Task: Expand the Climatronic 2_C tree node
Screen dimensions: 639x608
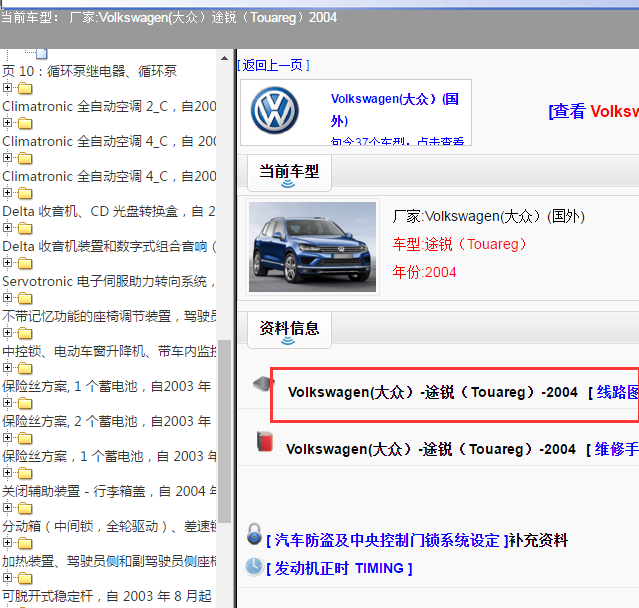Action: click(x=7, y=88)
